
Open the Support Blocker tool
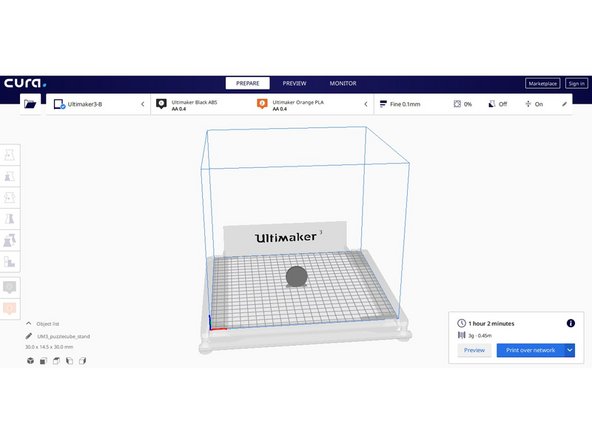[x=9, y=261]
